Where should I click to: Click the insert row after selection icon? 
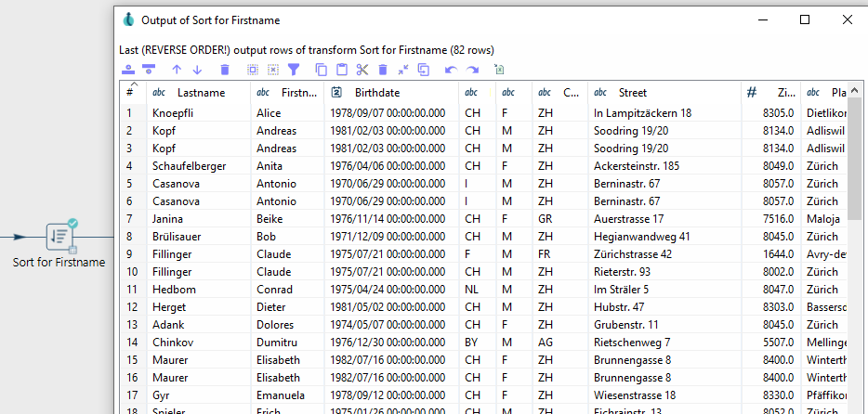(149, 70)
